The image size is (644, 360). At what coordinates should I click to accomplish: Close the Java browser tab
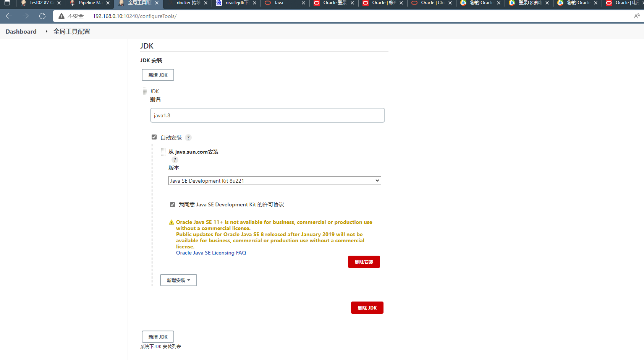click(x=303, y=3)
